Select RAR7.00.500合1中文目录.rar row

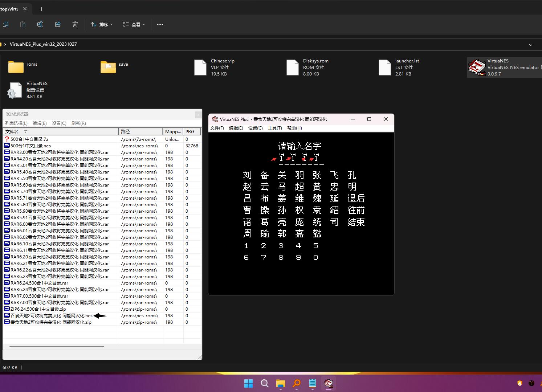(102, 296)
